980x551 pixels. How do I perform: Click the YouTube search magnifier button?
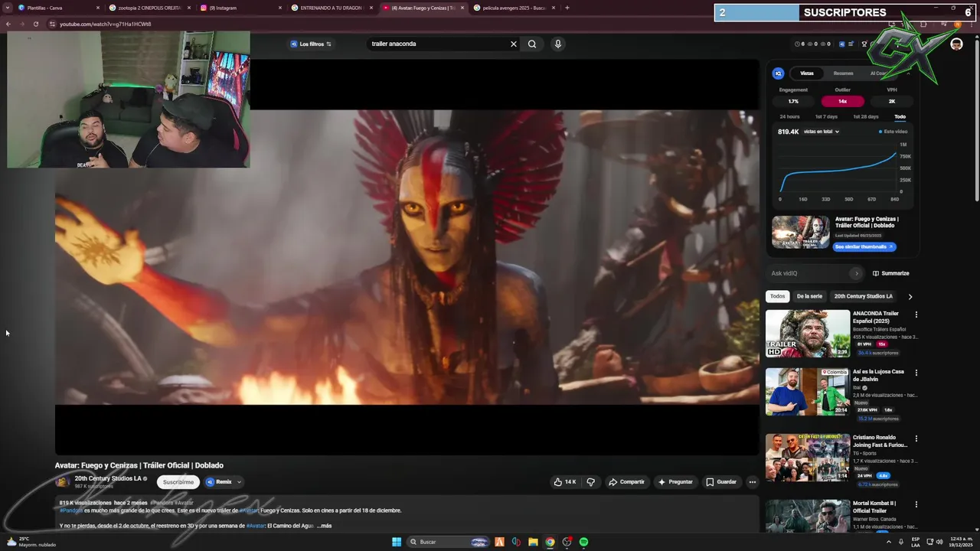[x=532, y=44]
